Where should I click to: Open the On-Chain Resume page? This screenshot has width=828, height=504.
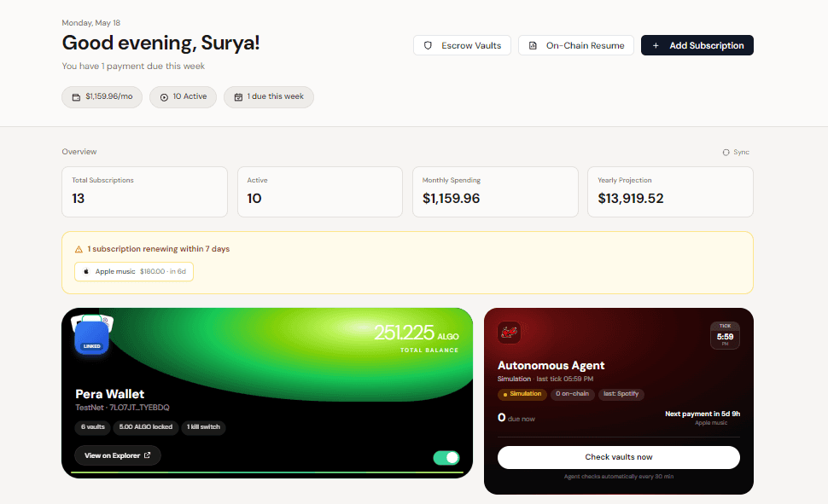point(576,45)
